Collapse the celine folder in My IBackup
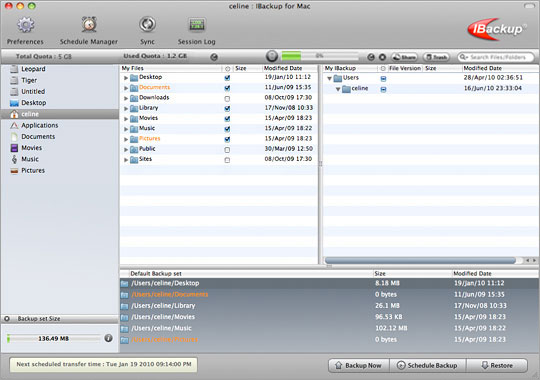This screenshot has width=540, height=380. click(338, 89)
